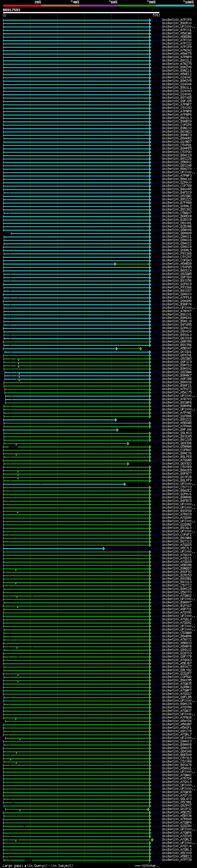Select label UniRef100_Q84SA8
This screenshot has height=868, width=197.
[177, 751]
